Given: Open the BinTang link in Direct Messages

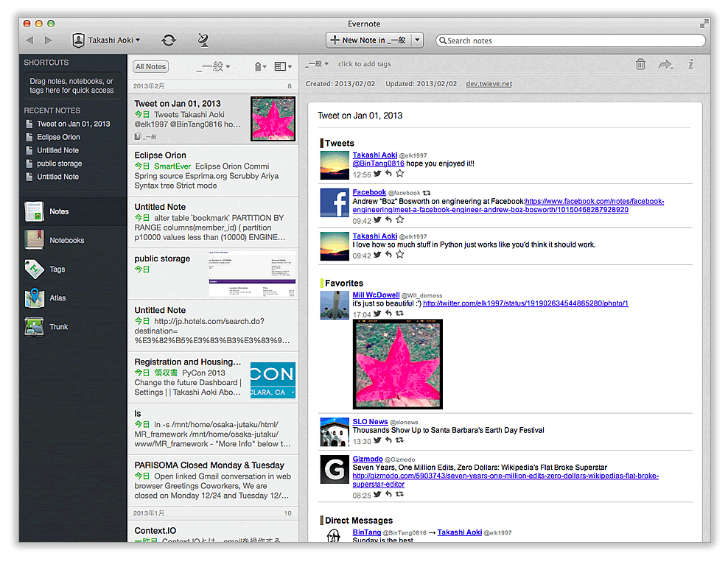Looking at the screenshot, I should coord(367,532).
